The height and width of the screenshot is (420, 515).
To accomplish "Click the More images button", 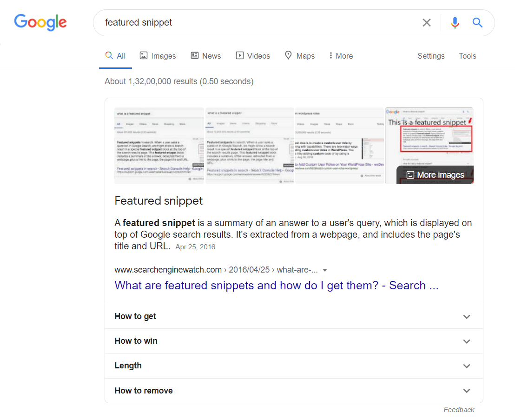I will (x=435, y=175).
